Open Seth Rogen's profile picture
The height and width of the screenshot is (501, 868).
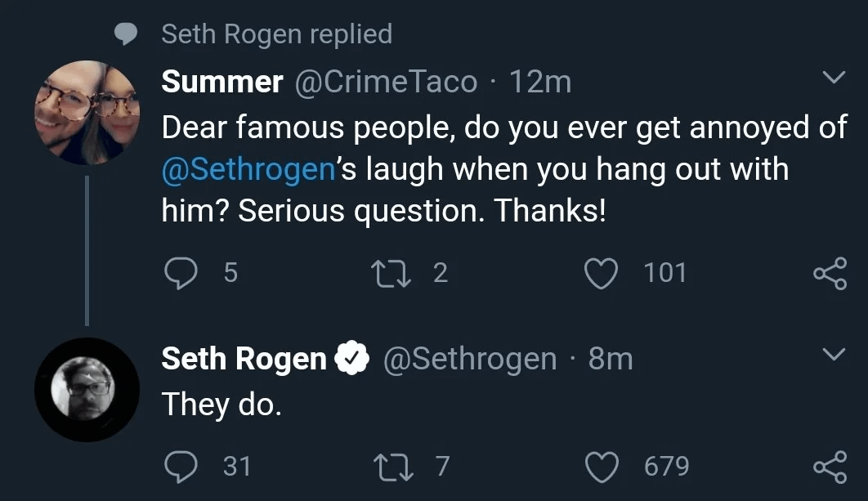87,390
